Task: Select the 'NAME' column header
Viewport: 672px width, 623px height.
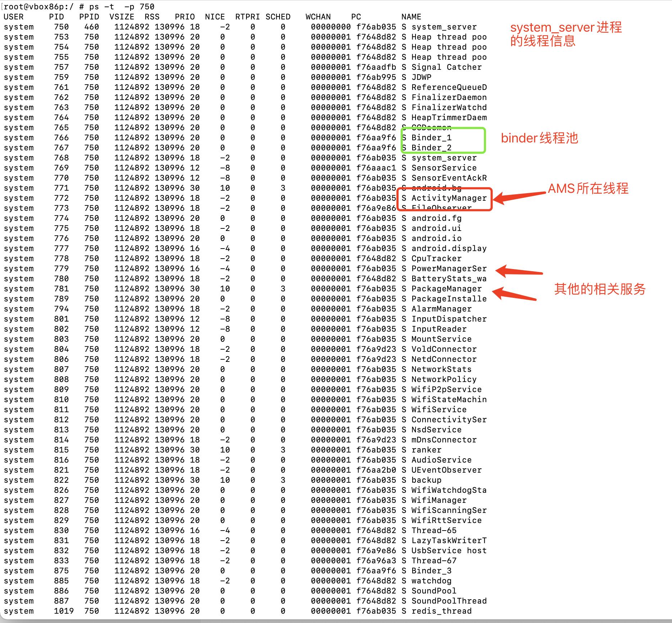Action: pyautogui.click(x=411, y=17)
